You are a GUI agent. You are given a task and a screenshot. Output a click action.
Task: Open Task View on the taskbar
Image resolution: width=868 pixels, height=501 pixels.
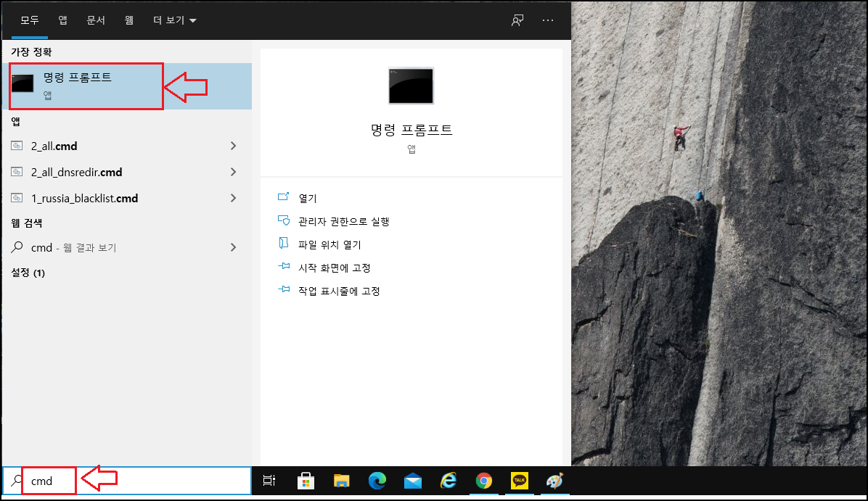[269, 481]
